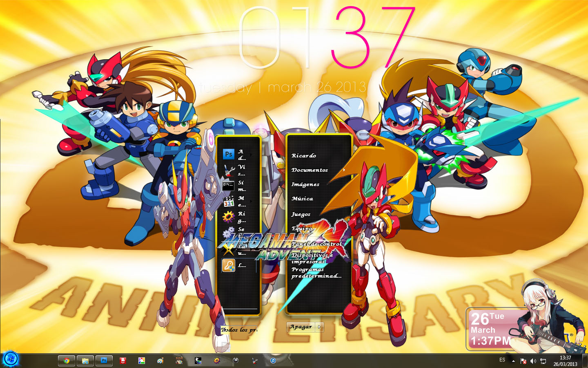The image size is (588, 368).
Task: Launch the red-blue tools taskbar icon
Action: tap(254, 361)
